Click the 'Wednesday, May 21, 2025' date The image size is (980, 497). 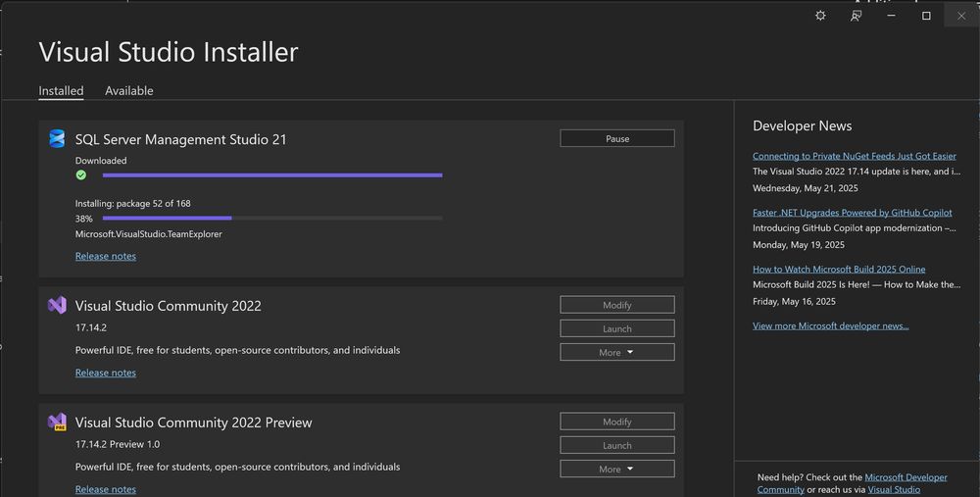(805, 188)
